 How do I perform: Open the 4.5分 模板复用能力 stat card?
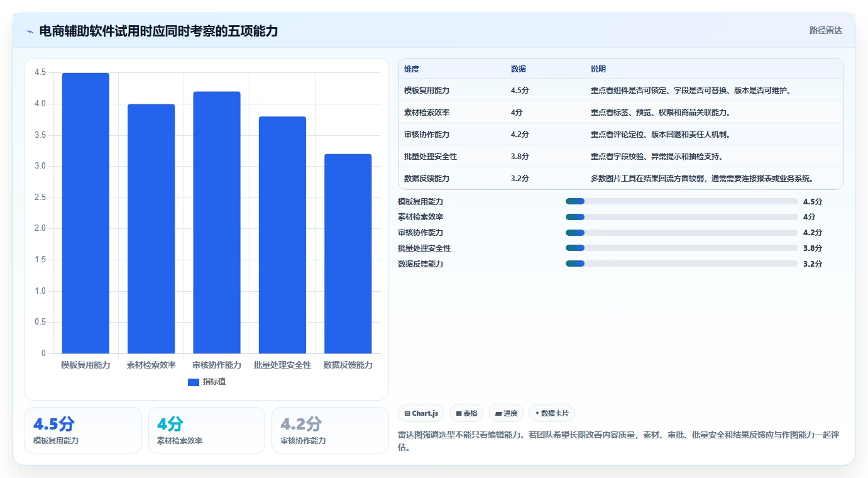pyautogui.click(x=83, y=430)
